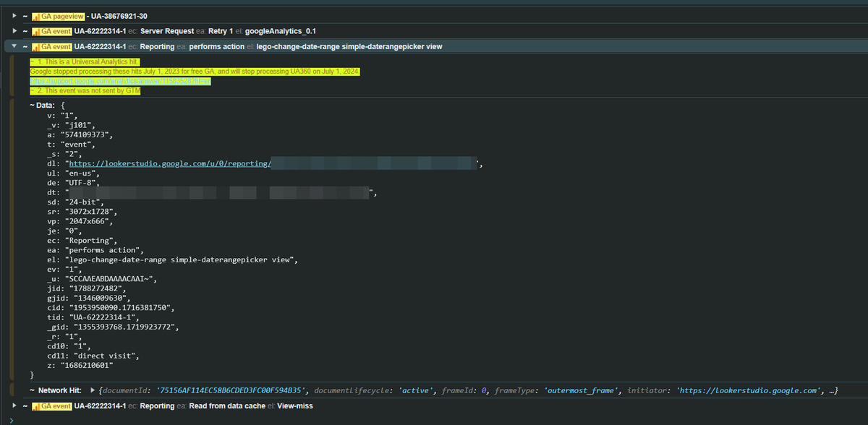This screenshot has height=425, width=868.
Task: Select the t: "event" line
Action: point(71,145)
